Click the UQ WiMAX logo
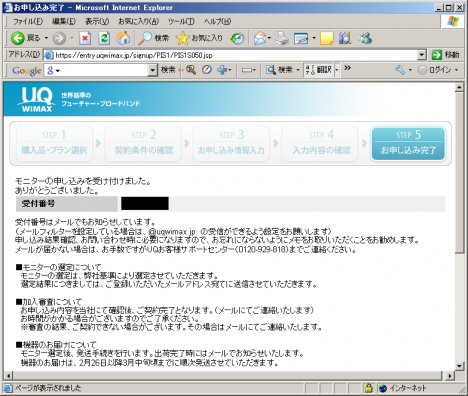Viewport: 468px width, 396px height. point(37,99)
